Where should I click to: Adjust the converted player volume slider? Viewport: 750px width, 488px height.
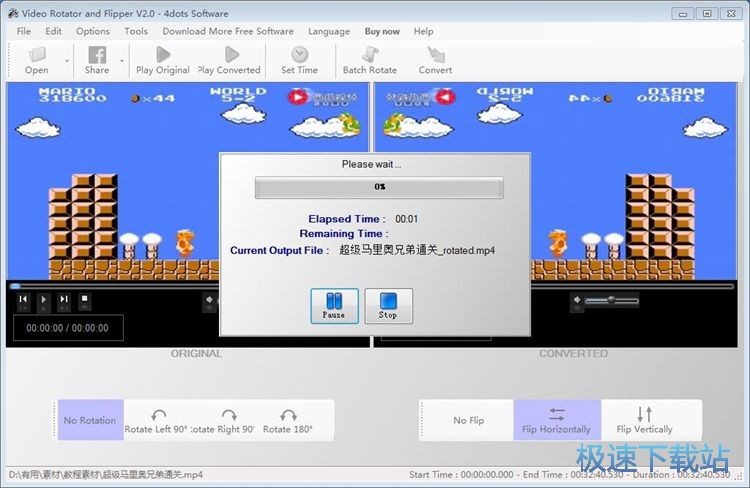point(612,300)
